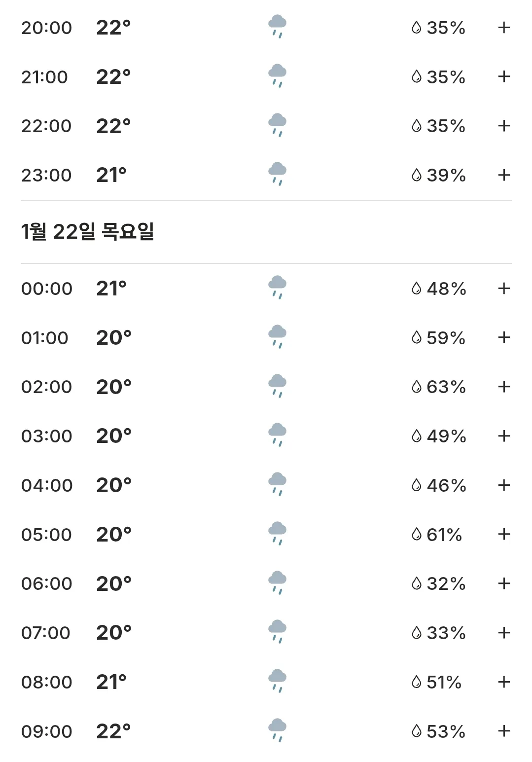The image size is (532, 762).
Task: Select the rain cloud icon at 01:00
Action: 277,337
